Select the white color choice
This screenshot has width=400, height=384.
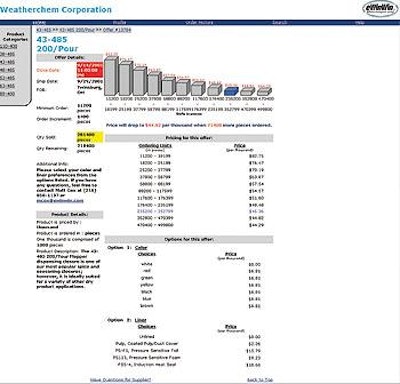click(x=147, y=264)
